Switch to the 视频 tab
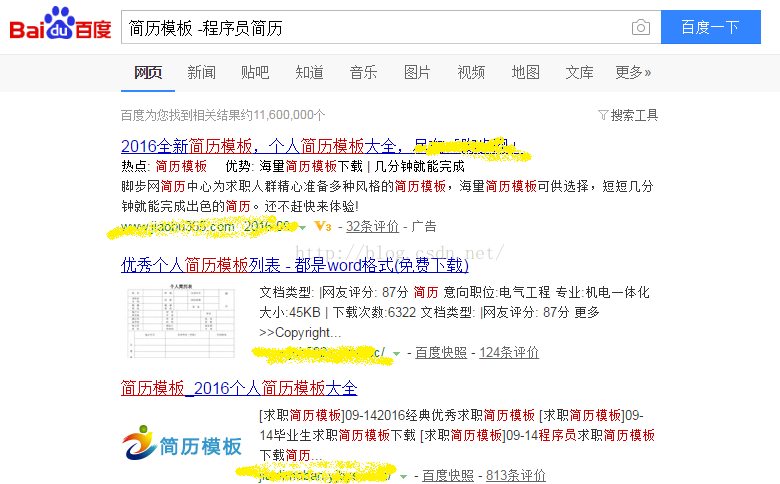Image resolution: width=780 pixels, height=484 pixels. 471,73
